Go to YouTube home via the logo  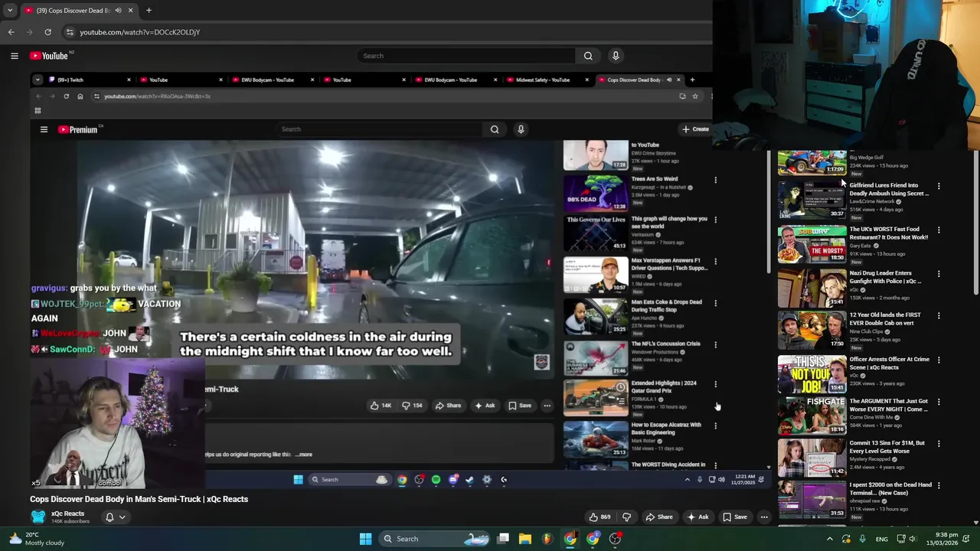[x=51, y=56]
